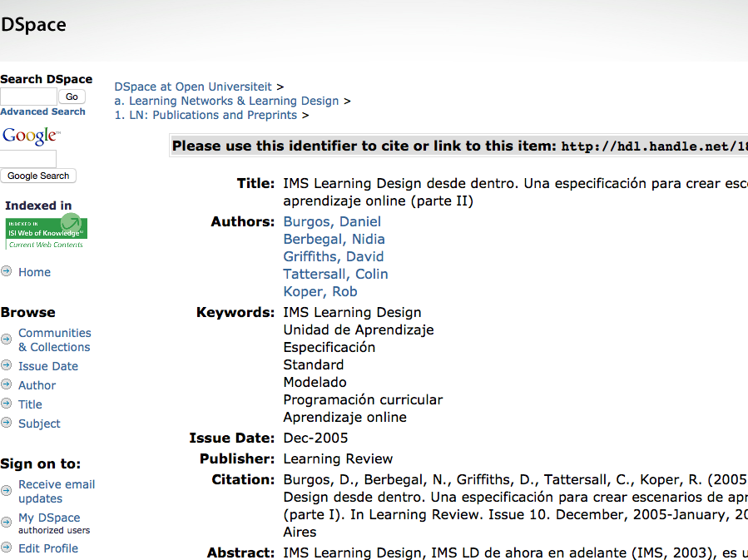Open author Koper, Rob link
This screenshot has height=560, width=748.
(x=320, y=291)
